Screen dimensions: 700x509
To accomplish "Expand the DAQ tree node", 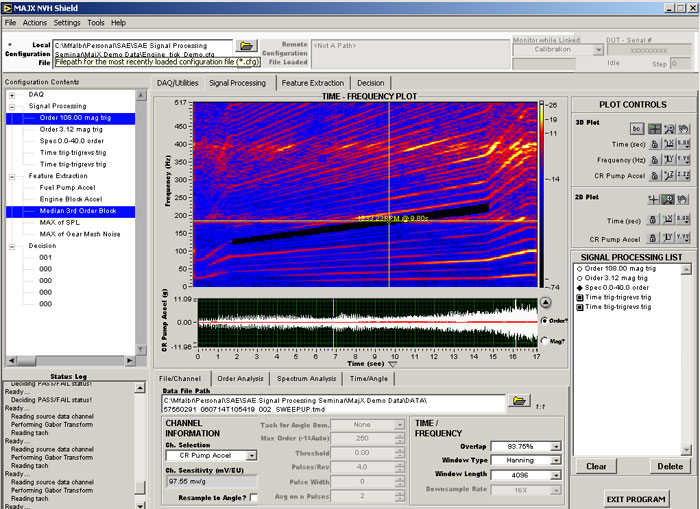I will tap(11, 94).
